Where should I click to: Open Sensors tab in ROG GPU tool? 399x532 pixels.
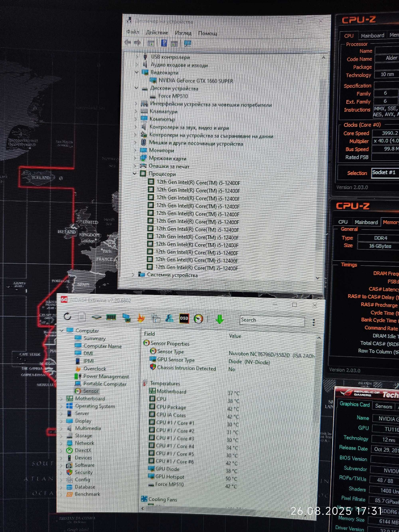384,406
